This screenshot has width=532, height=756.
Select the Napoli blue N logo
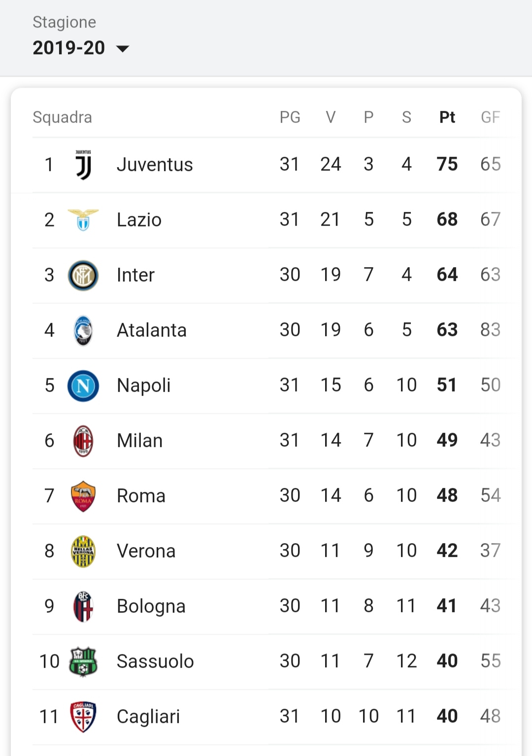[x=83, y=385]
